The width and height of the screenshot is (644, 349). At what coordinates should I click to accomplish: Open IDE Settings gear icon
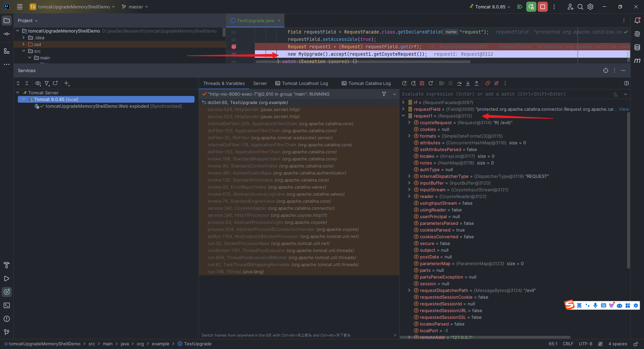click(x=590, y=7)
